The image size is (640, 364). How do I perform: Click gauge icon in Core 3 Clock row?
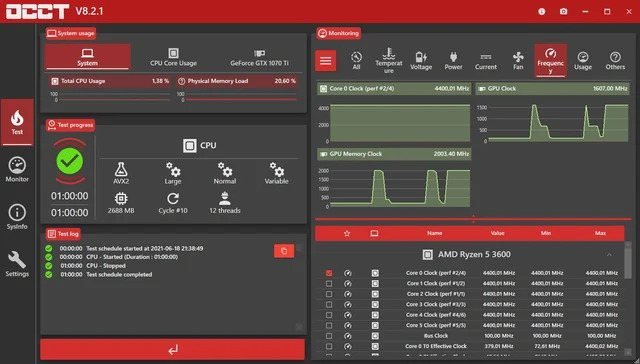click(348, 304)
